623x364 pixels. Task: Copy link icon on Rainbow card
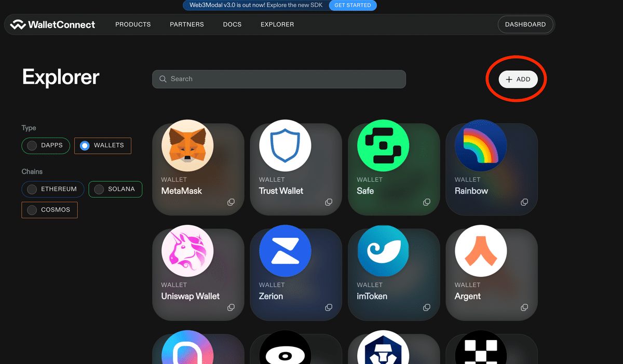click(524, 202)
